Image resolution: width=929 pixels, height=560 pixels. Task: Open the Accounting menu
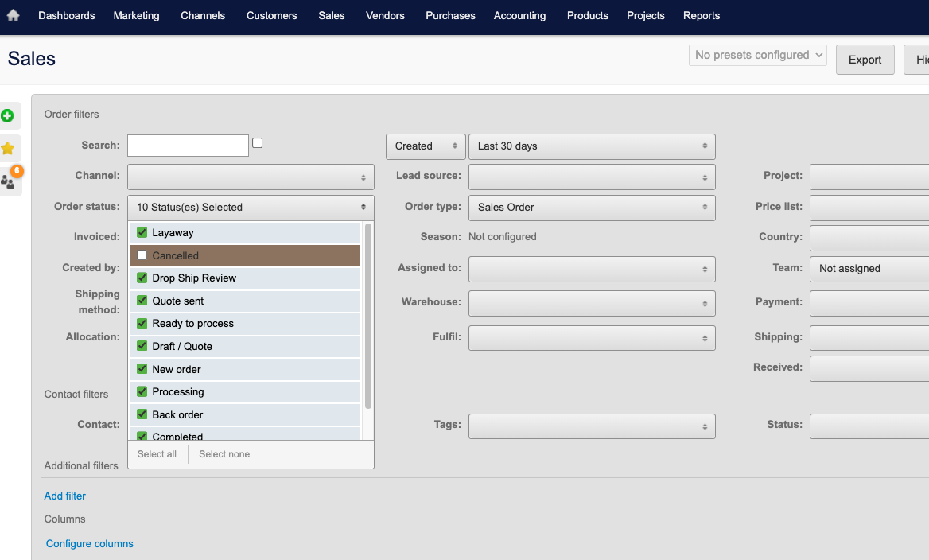pyautogui.click(x=519, y=15)
